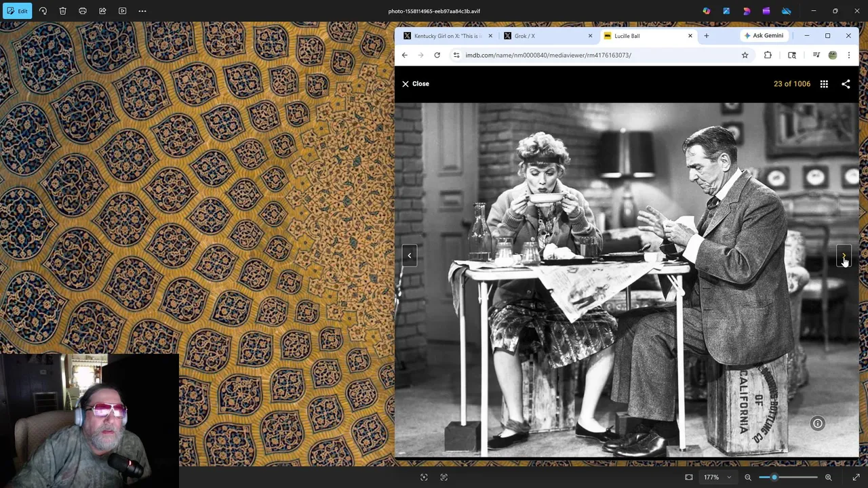Click the Edit button in Photos
Image resolution: width=868 pixels, height=488 pixels.
tap(17, 11)
